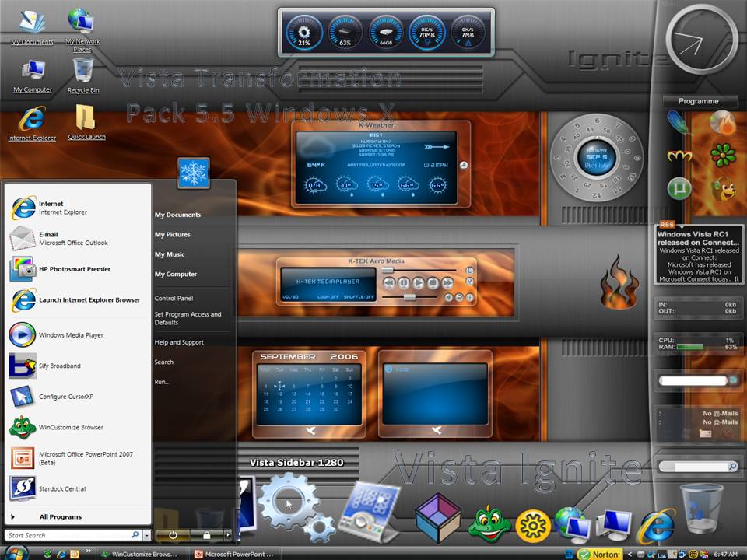The height and width of the screenshot is (560, 747).
Task: Click the media player volume slider handle
Action: tap(409, 297)
